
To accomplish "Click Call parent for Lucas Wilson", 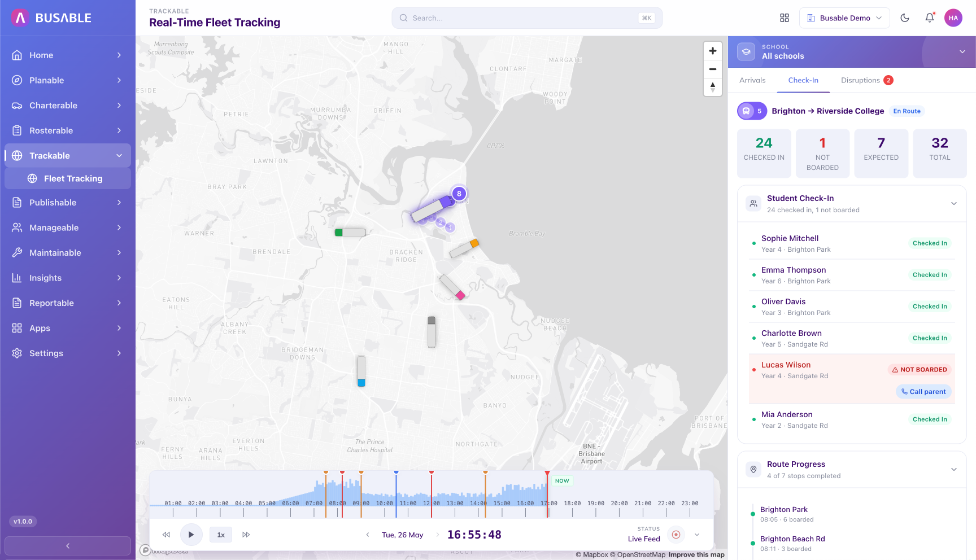I will click(923, 392).
